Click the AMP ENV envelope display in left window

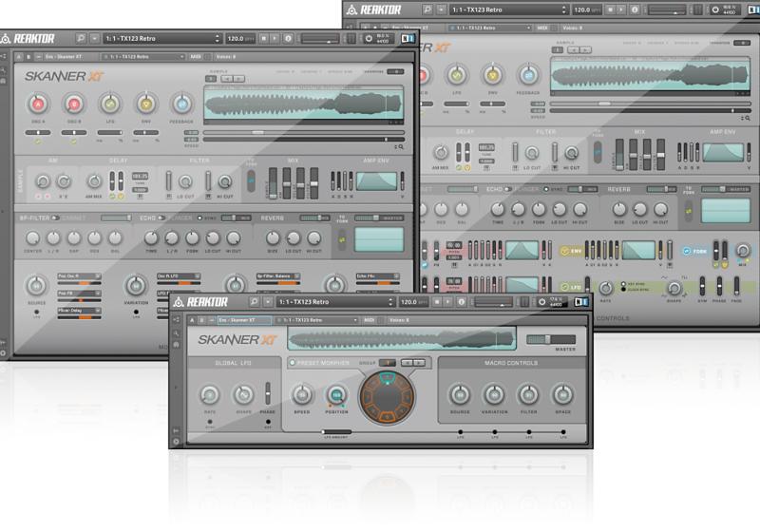point(376,181)
